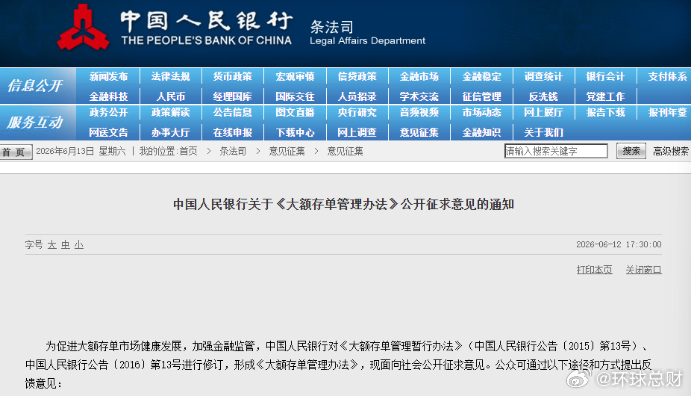Image resolution: width=691 pixels, height=396 pixels.
Task: Select 宏观审慎 from the navigation
Action: [x=295, y=77]
